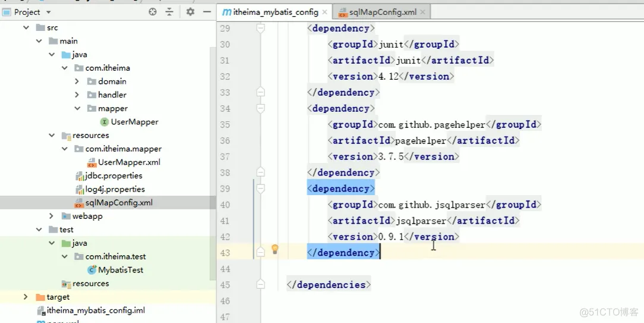Click the junit version 4.12 text
The width and height of the screenshot is (644, 323).
click(x=388, y=76)
